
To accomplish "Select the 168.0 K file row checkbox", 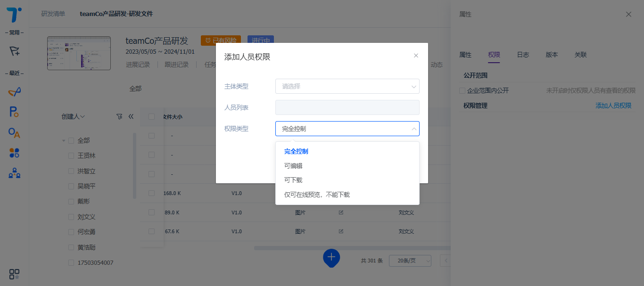I will 151,193.
